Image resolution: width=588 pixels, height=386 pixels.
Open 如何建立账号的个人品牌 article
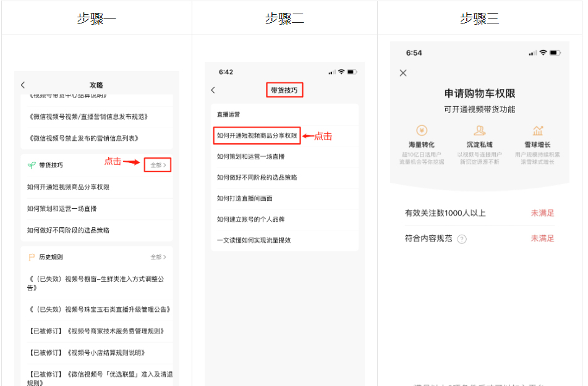[250, 219]
